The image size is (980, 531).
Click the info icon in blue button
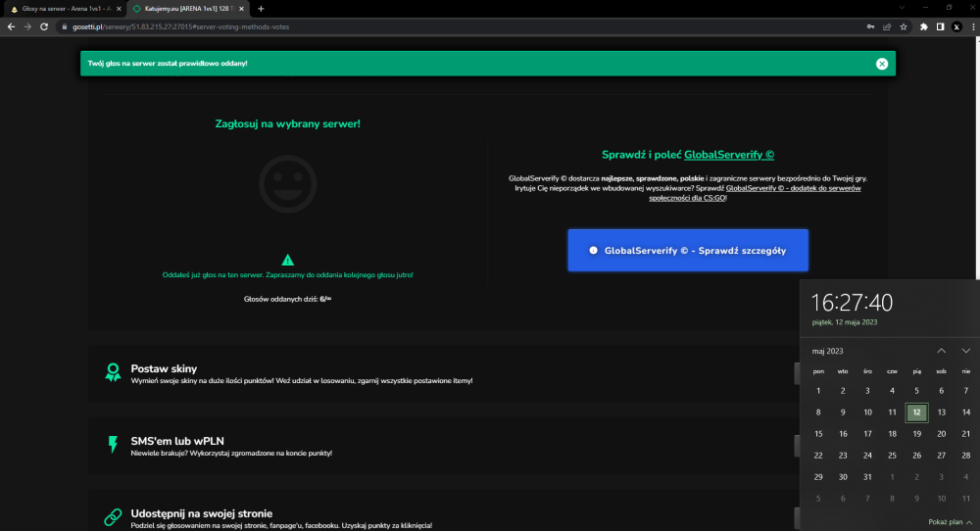pos(593,251)
